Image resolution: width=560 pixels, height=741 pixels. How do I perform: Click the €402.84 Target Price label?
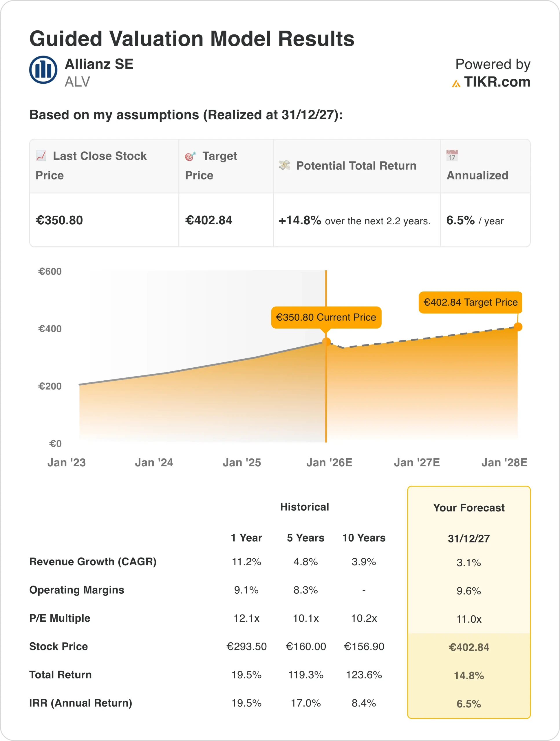pos(470,302)
